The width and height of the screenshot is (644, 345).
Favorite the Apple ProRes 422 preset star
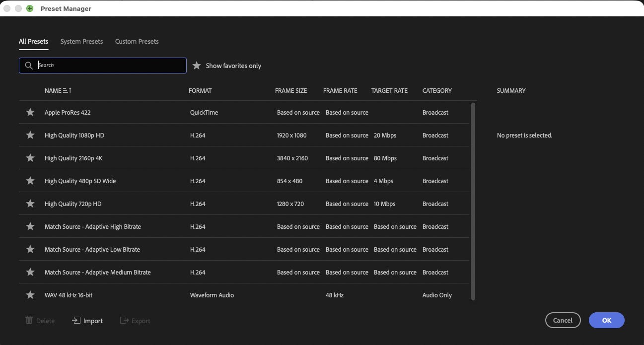pyautogui.click(x=30, y=112)
